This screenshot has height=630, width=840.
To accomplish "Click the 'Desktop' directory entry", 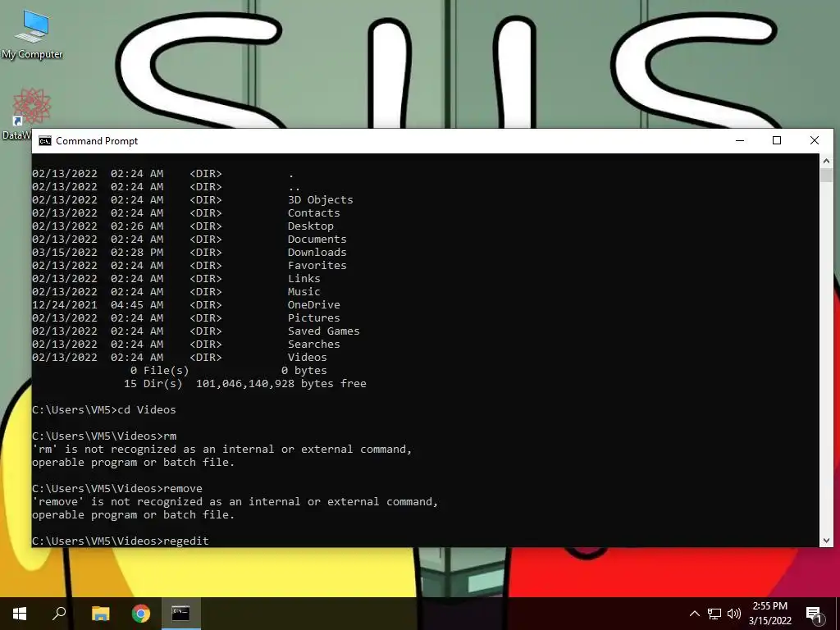I will click(x=311, y=226).
